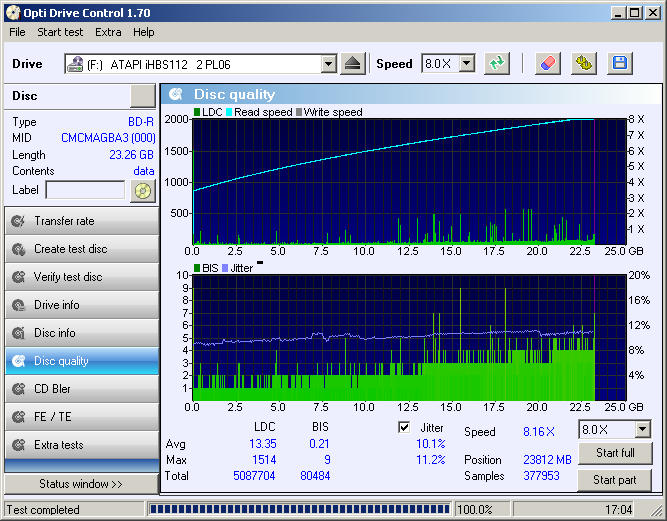Click the LDC Total value 5087704
Image resolution: width=667 pixels, height=521 pixels.
coord(254,476)
